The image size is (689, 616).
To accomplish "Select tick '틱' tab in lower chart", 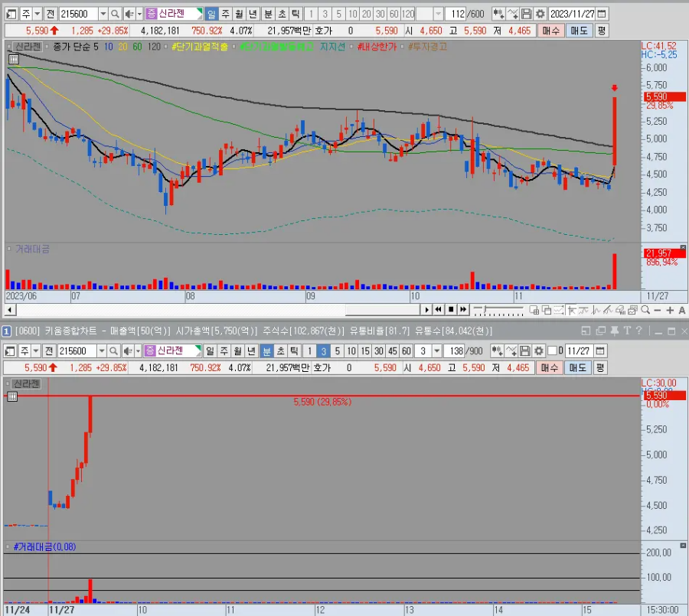I will pos(294,351).
